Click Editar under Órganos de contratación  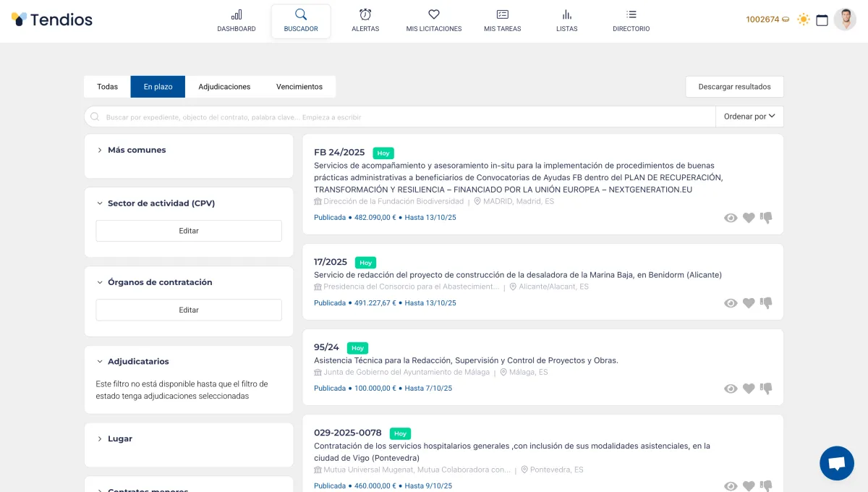pos(188,310)
